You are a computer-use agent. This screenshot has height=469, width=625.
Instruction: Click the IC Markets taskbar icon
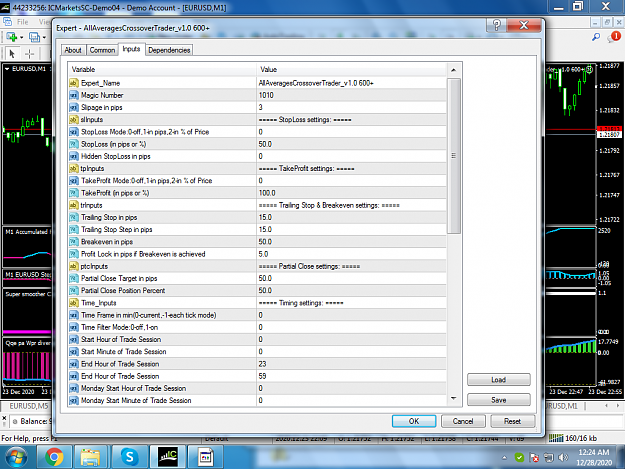coord(167,457)
